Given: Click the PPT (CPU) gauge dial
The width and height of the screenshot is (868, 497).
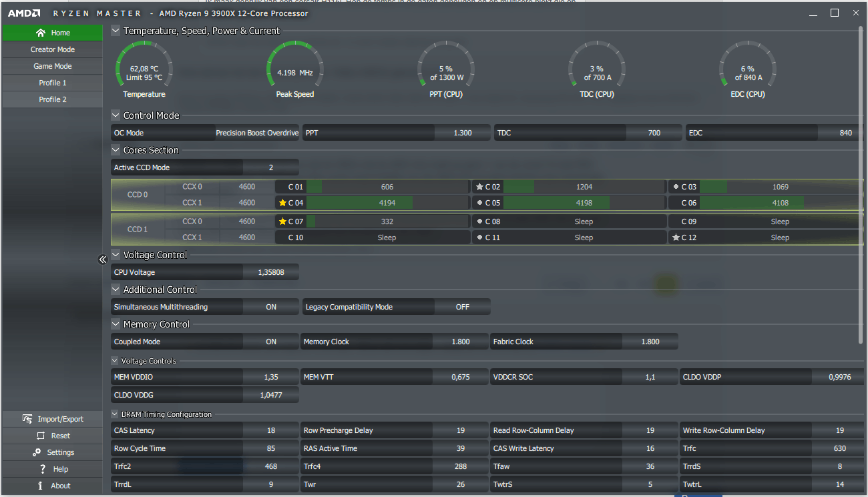Looking at the screenshot, I should [x=446, y=66].
